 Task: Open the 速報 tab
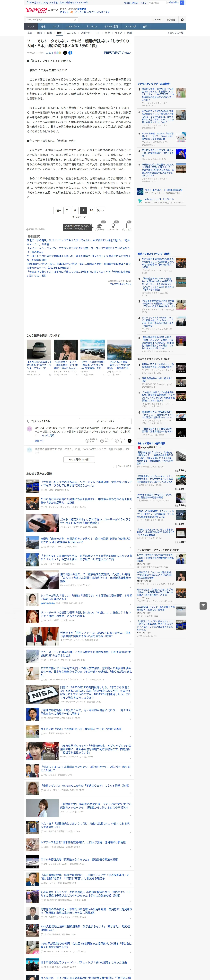tap(43, 27)
